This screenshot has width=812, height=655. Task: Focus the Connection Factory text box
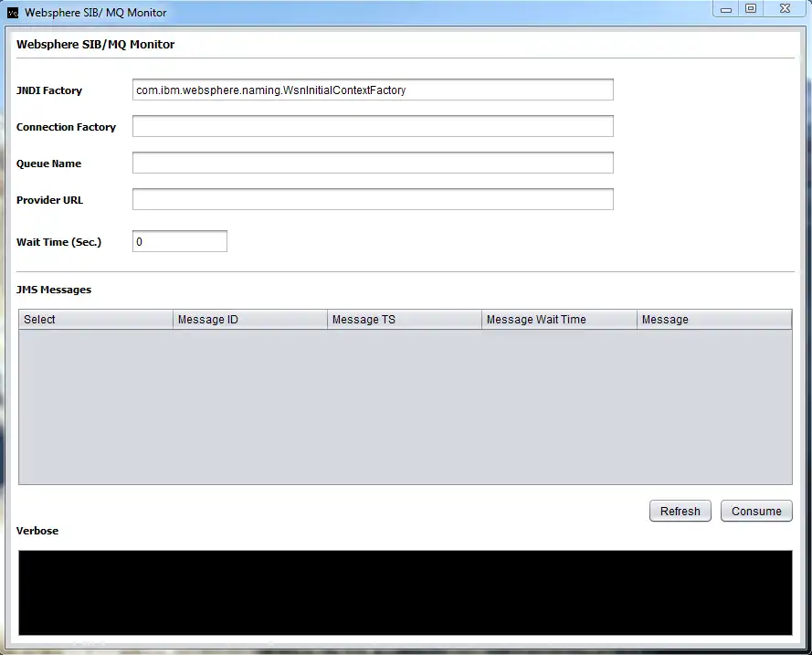pos(373,126)
